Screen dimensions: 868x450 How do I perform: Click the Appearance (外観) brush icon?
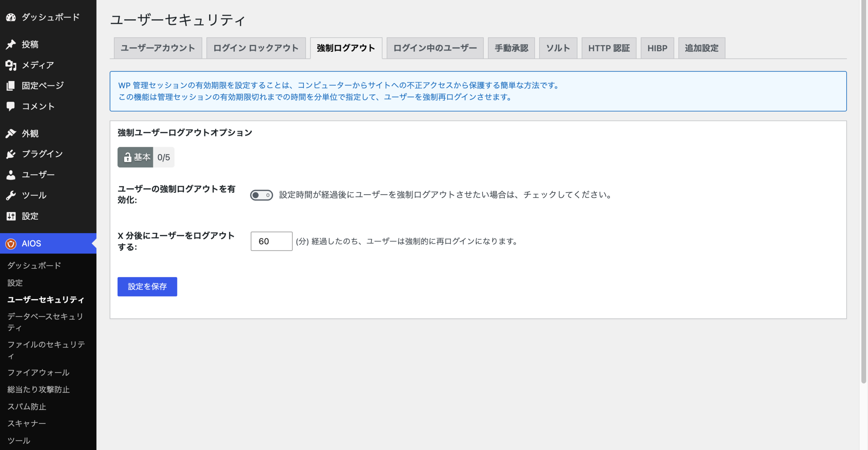11,134
